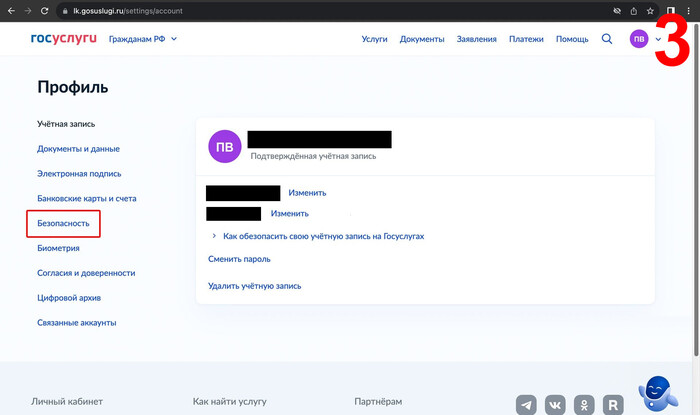Click the Госуслуги logo
The width and height of the screenshot is (700, 415).
pos(64,39)
